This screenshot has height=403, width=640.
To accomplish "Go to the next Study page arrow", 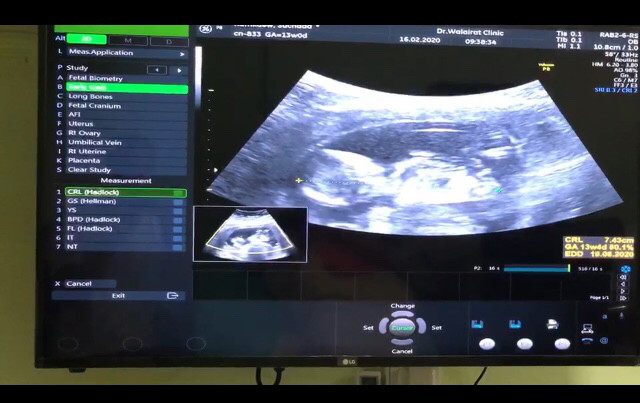I will pos(179,70).
